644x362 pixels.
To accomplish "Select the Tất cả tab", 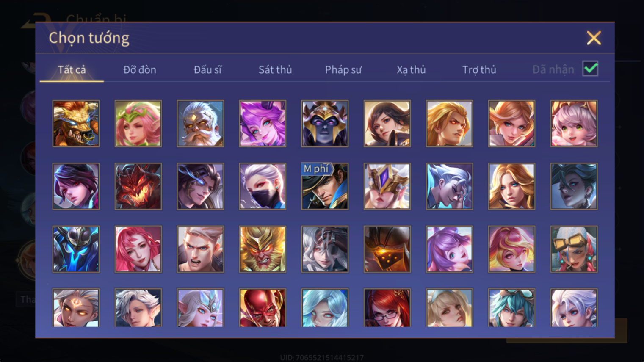I will point(72,69).
